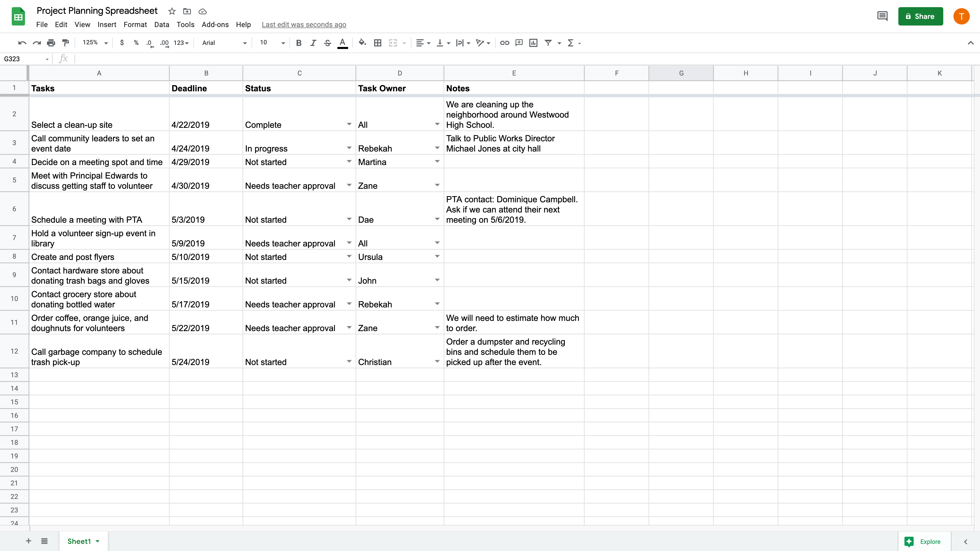Image resolution: width=980 pixels, height=551 pixels.
Task: Open the Format menu
Action: pyautogui.click(x=135, y=24)
